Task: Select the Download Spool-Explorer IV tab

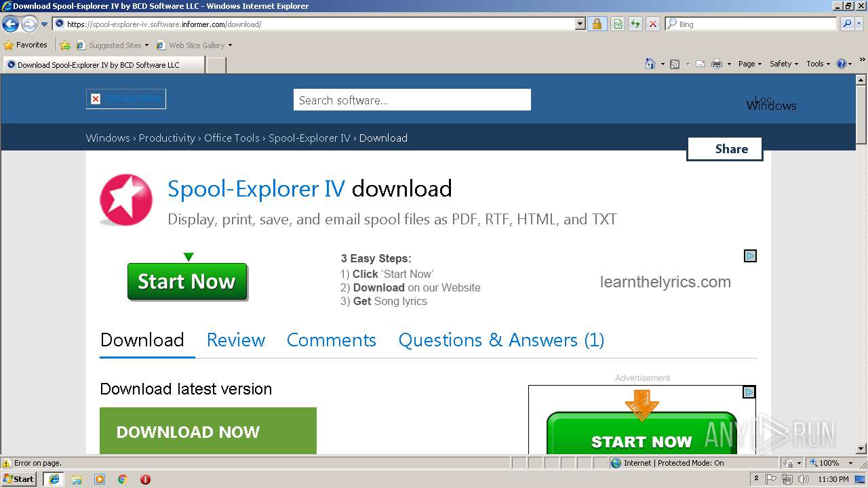Action: point(103,65)
